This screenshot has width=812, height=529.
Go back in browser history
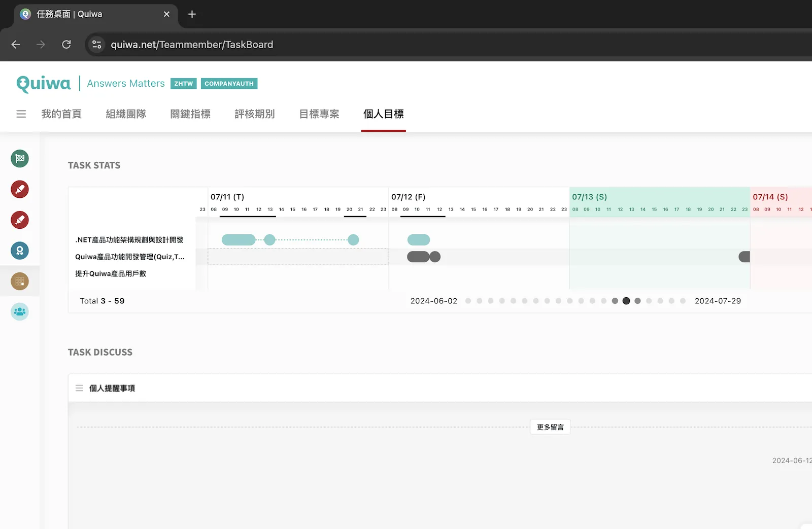tap(16, 45)
